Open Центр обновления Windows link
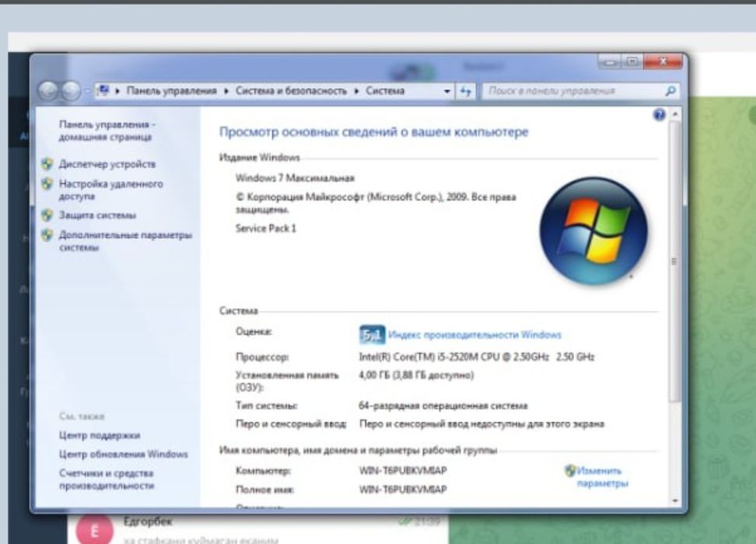Image resolution: width=756 pixels, height=544 pixels. pyautogui.click(x=124, y=454)
